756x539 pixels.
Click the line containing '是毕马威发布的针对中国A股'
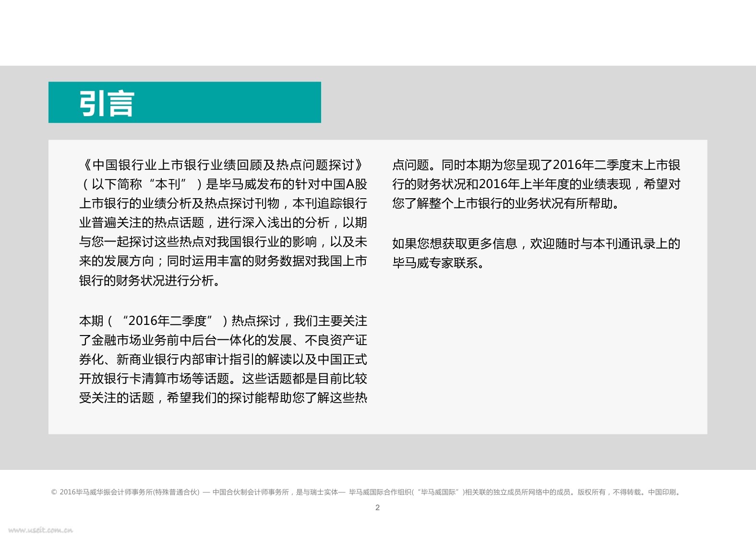click(x=223, y=184)
